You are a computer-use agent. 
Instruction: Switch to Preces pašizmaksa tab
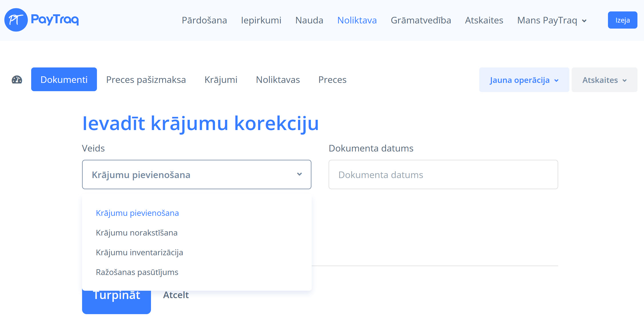coord(146,80)
